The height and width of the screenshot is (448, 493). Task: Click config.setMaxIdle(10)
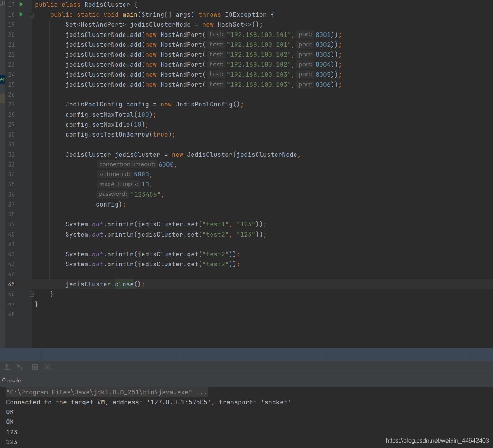pos(105,124)
